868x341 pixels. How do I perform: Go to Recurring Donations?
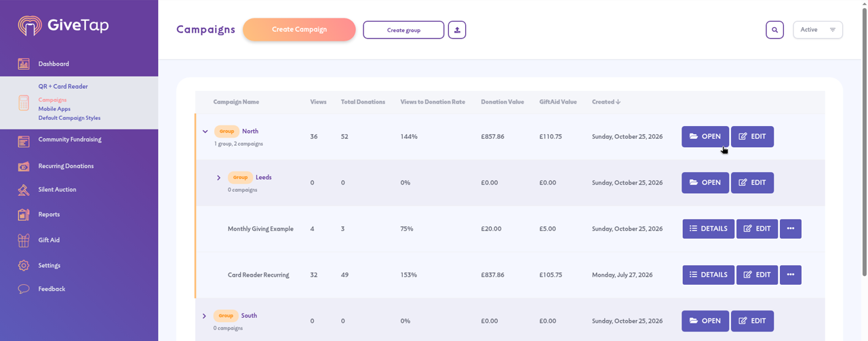point(66,166)
